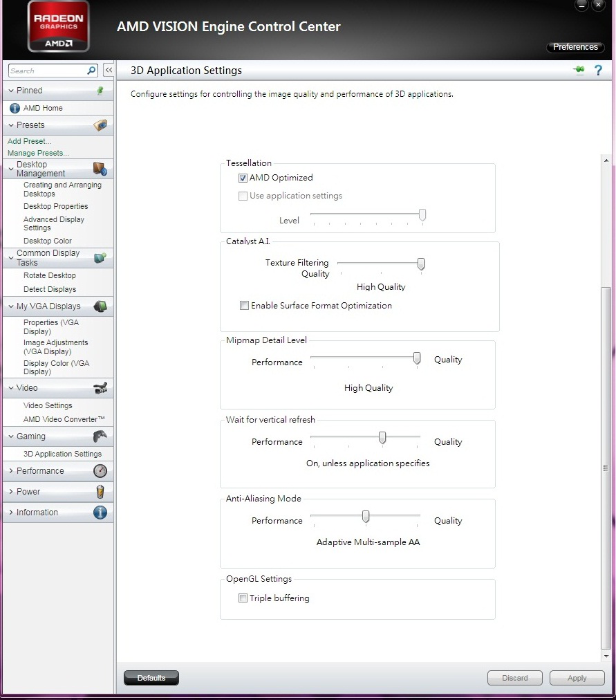This screenshot has height=700, width=616.
Task: Collapse the Presets section
Action: 11,125
